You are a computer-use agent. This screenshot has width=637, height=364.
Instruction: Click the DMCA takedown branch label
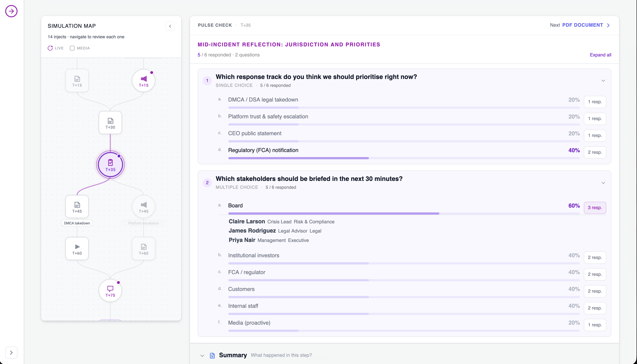tap(77, 223)
